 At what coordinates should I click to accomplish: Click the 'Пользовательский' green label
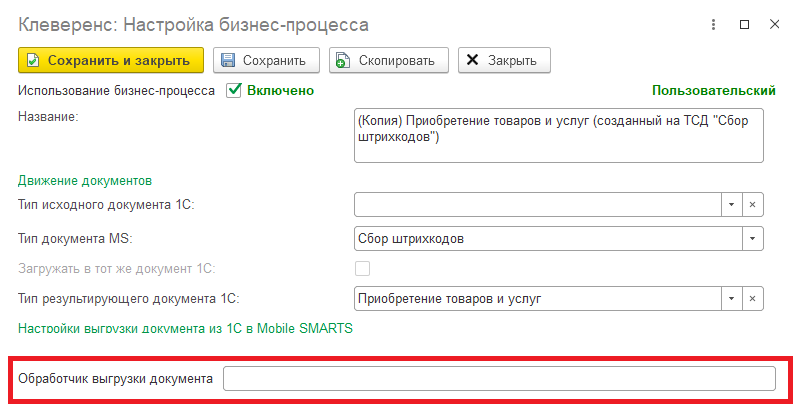[714, 90]
